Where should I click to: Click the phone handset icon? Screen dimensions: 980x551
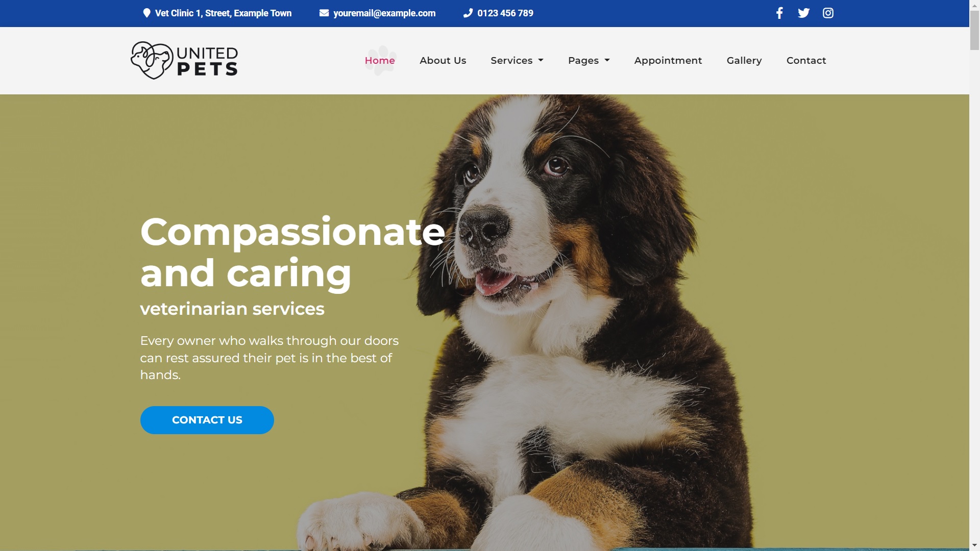point(468,13)
